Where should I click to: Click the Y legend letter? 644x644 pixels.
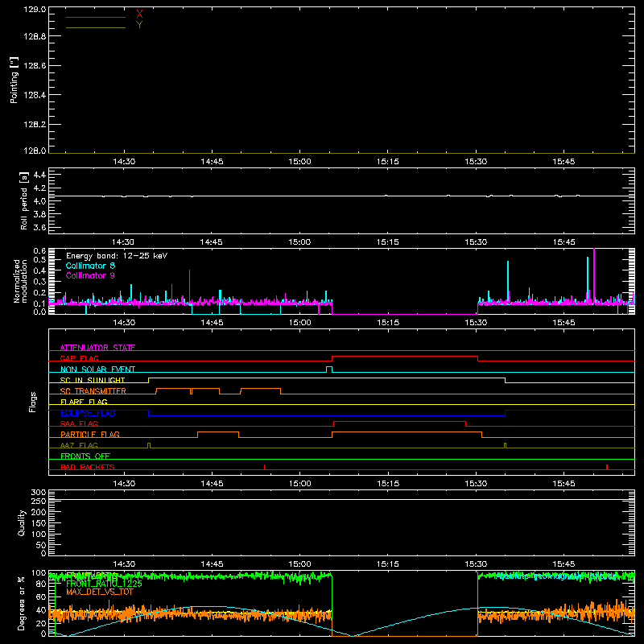[x=139, y=25]
